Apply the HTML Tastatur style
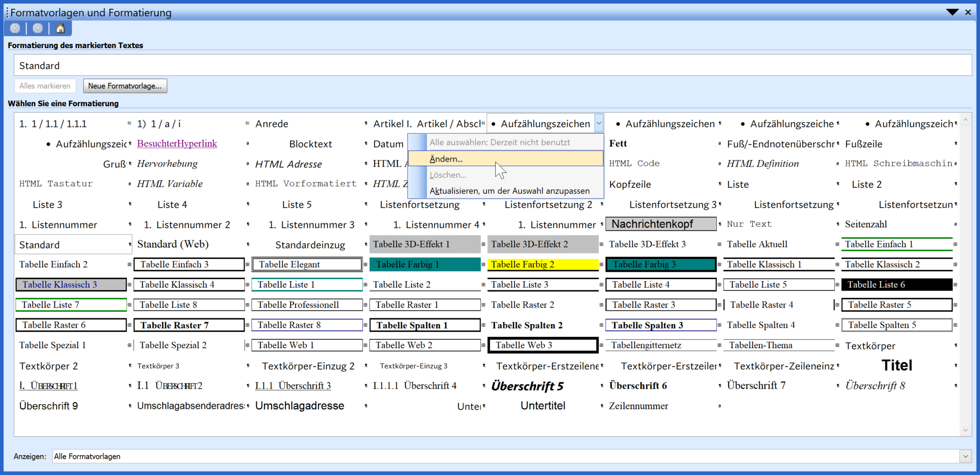 (x=56, y=184)
